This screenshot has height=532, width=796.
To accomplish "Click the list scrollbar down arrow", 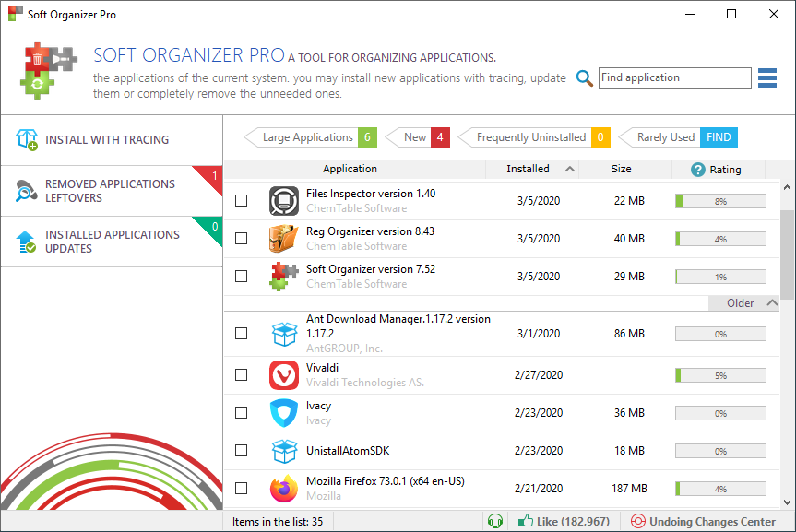I will tap(787, 502).
